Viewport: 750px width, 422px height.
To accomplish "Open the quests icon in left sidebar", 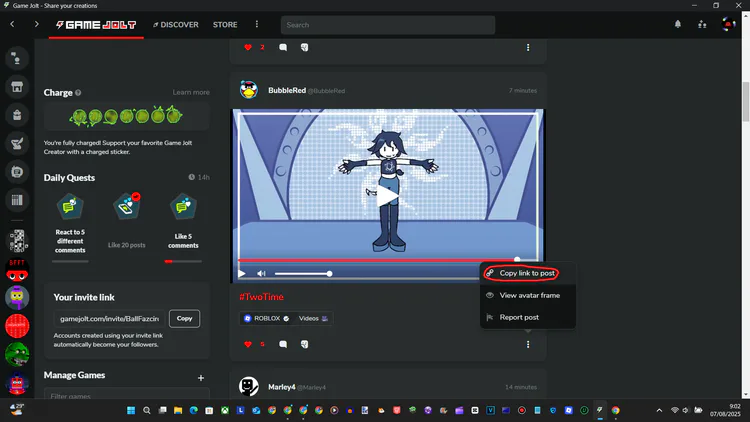I will (x=17, y=172).
